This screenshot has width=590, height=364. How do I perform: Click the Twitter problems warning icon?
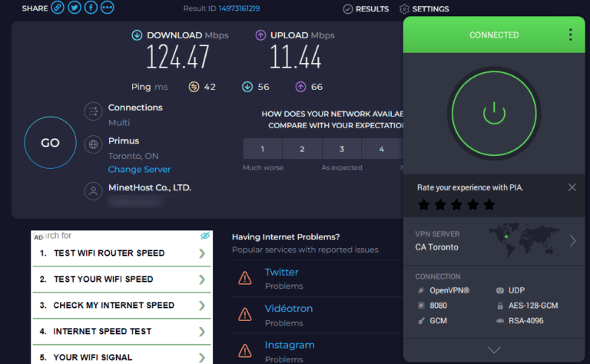coord(245,278)
